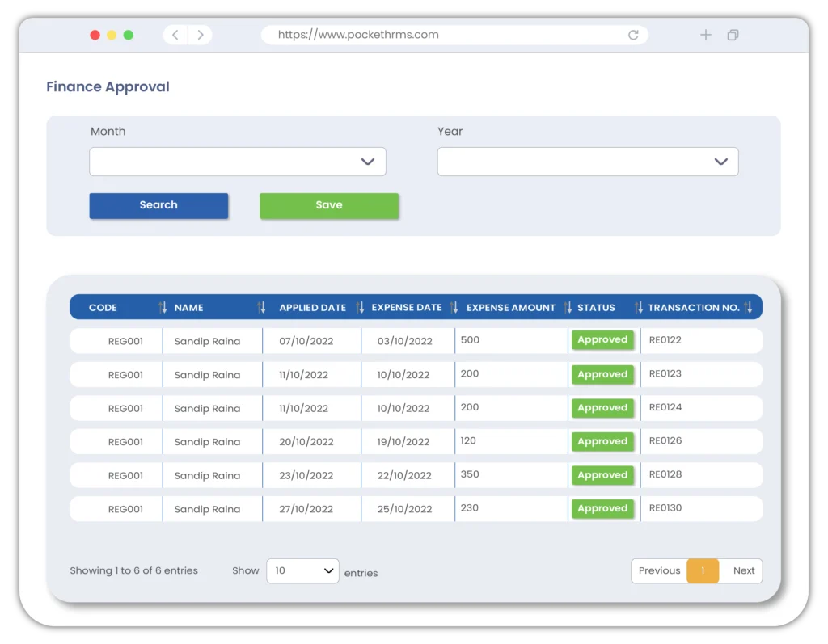Screen dimensions: 828x644
Task: Open the show entries count dropdown
Action: 302,570
